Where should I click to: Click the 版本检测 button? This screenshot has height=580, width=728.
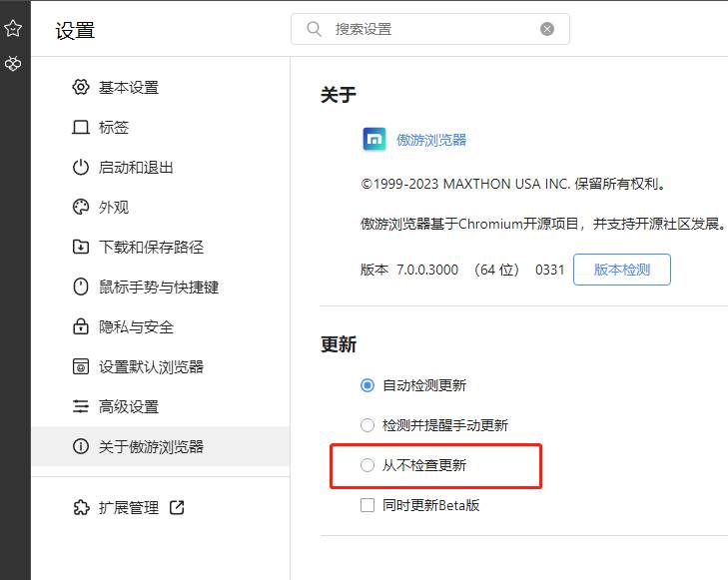tap(622, 270)
